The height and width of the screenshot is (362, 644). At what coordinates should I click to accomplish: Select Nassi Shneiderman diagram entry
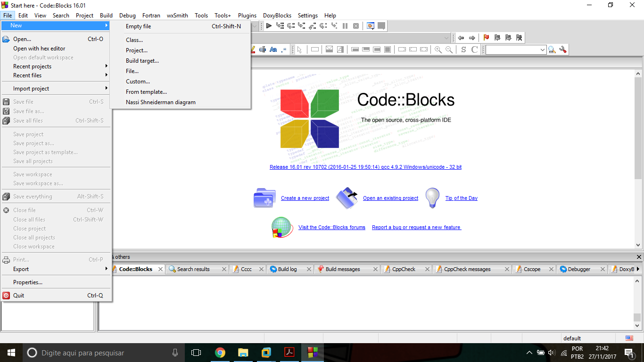click(180, 102)
